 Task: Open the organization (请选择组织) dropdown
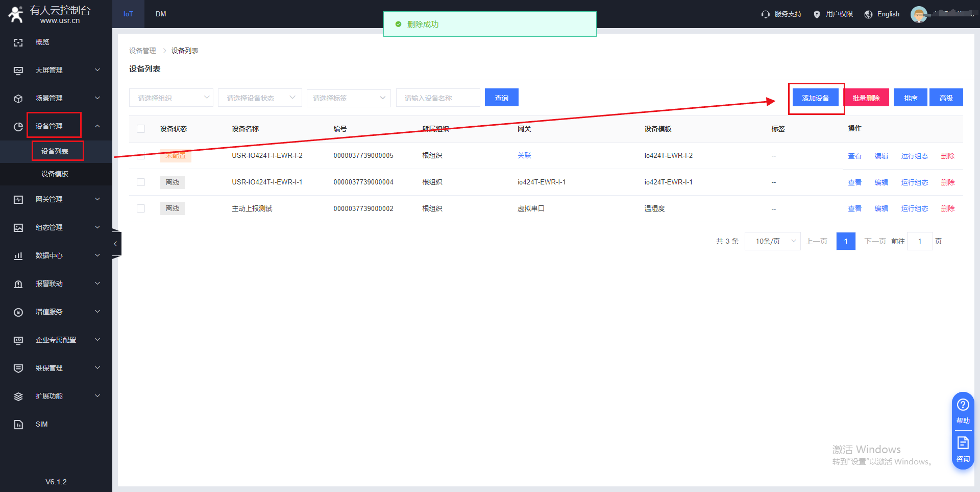point(171,98)
